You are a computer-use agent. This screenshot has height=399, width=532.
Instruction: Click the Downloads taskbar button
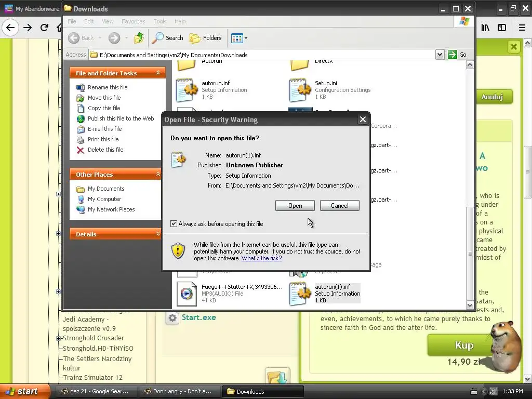[x=262, y=391]
